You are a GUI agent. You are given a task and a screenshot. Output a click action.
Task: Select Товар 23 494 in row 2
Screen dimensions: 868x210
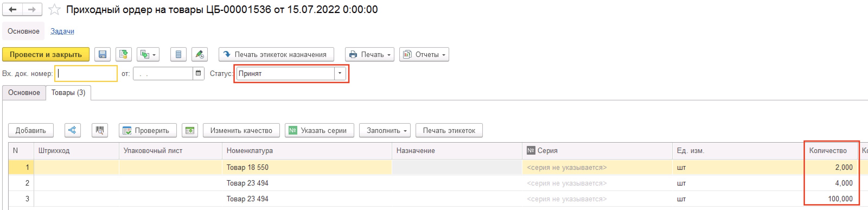tap(307, 183)
